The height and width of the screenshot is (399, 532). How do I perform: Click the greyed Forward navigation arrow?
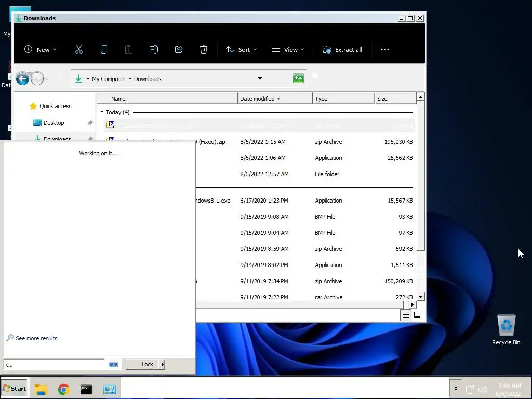pos(37,79)
